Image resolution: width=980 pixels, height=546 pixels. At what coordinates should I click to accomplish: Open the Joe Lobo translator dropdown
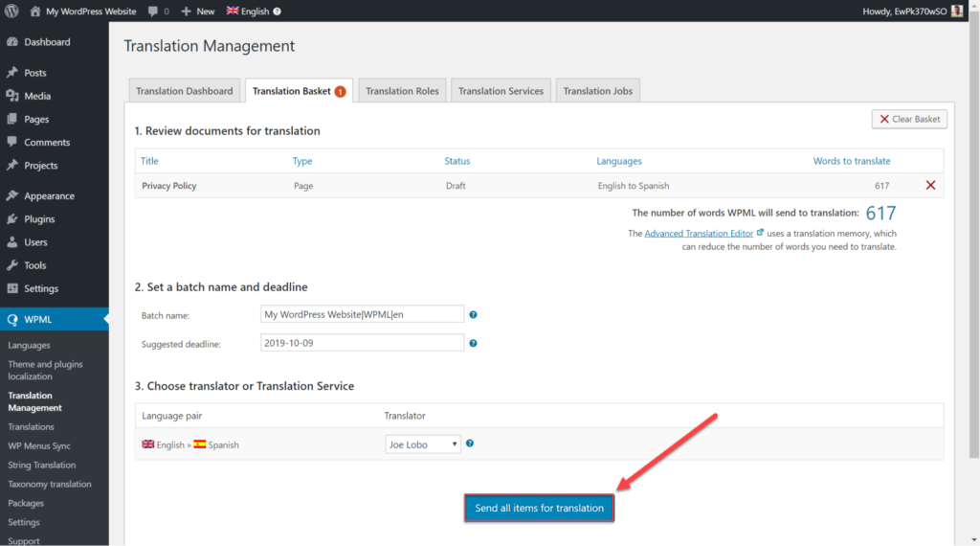(x=423, y=444)
